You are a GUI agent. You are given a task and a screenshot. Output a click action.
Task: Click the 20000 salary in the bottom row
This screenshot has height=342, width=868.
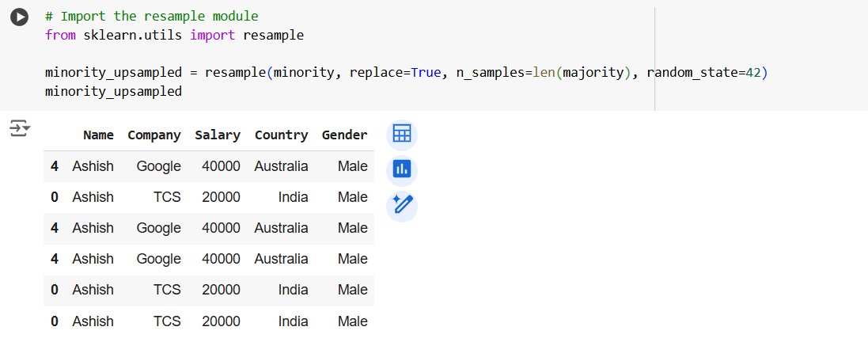[221, 321]
